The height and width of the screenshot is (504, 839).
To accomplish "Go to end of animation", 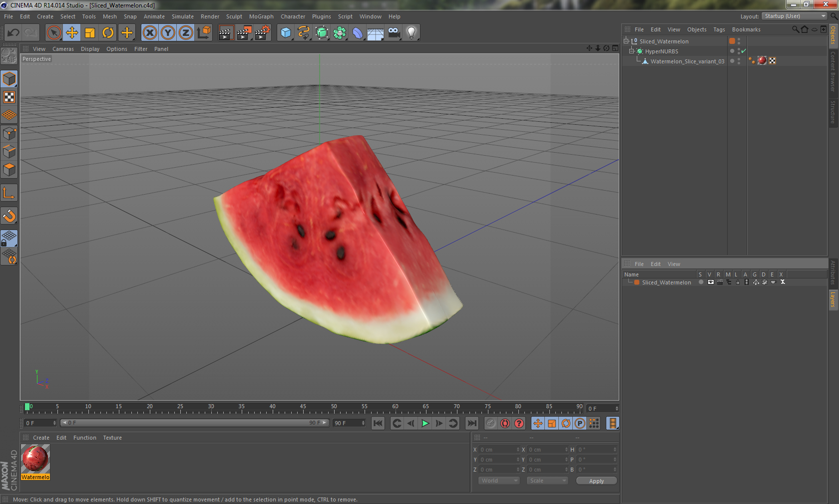I will [x=471, y=423].
